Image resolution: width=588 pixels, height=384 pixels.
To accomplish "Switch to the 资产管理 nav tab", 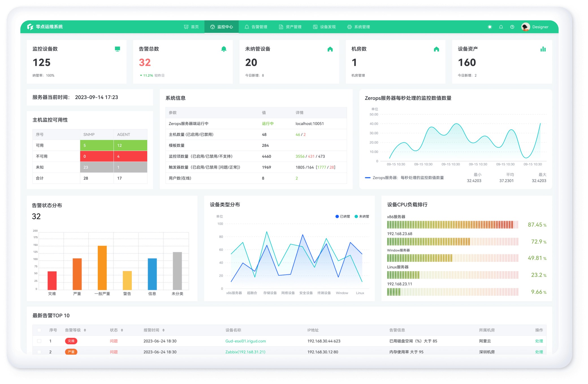I will coord(290,27).
